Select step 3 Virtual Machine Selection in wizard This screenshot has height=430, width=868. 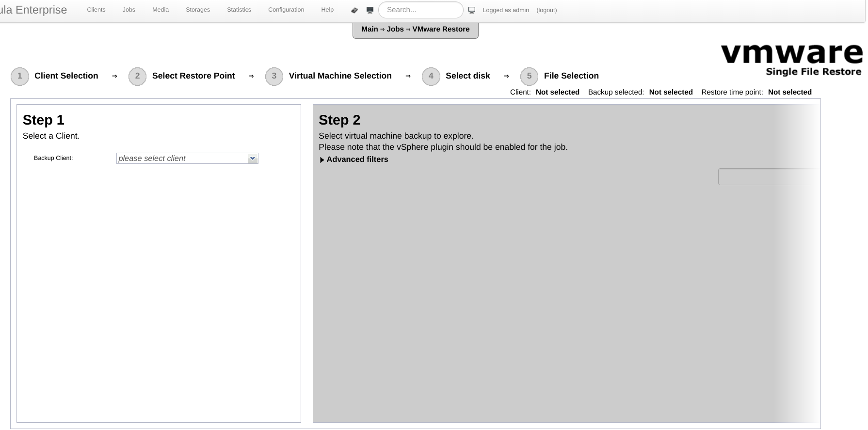[329, 76]
